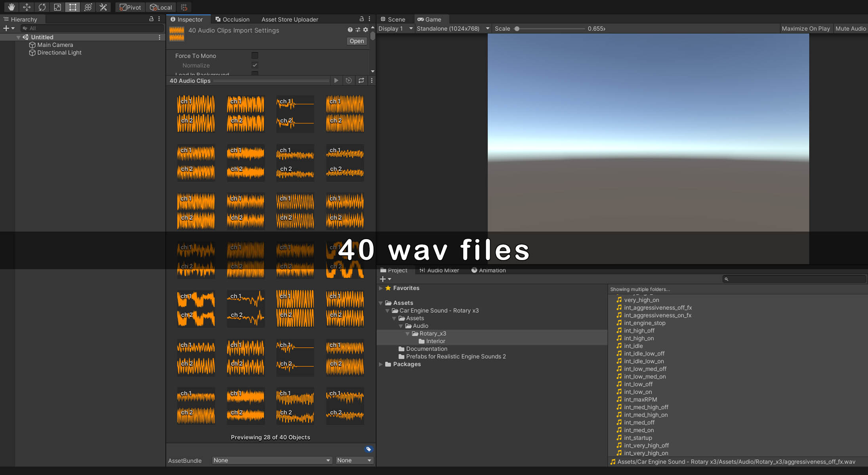This screenshot has height=475, width=868.
Task: Open the Audio Mixer tab
Action: 439,270
